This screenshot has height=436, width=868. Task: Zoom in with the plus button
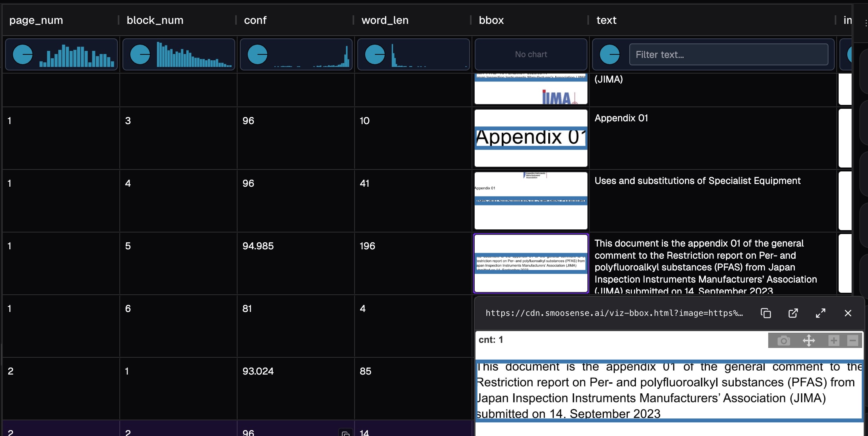point(834,341)
